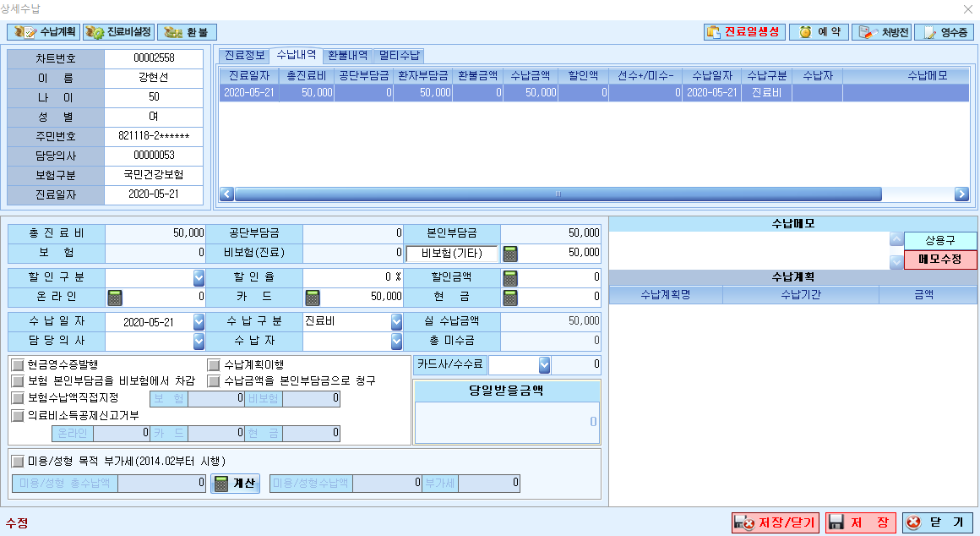This screenshot has height=536, width=980.
Task: Click the 계산 calculate button
Action: click(x=235, y=483)
